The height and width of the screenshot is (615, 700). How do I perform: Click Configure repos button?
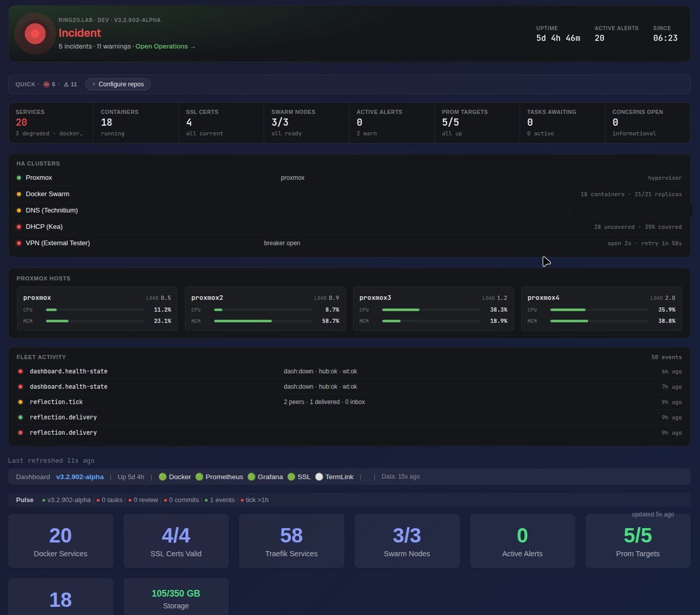118,84
